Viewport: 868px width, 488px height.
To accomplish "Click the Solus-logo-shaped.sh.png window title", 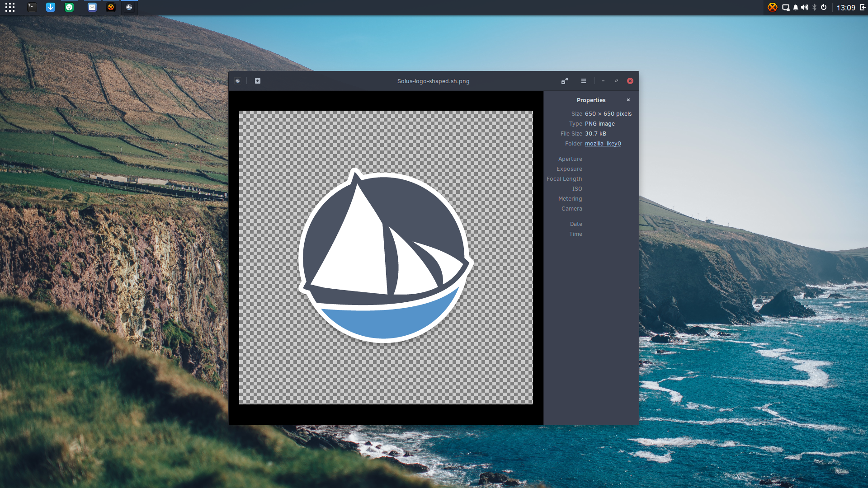I will click(x=433, y=81).
